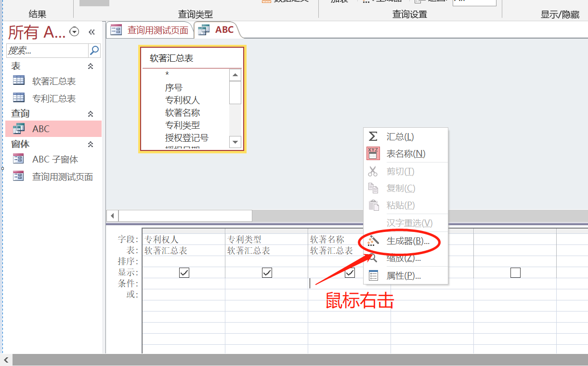This screenshot has width=588, height=366.
Task: Click the 专利权人 field cell in design grid
Action: tap(183, 239)
